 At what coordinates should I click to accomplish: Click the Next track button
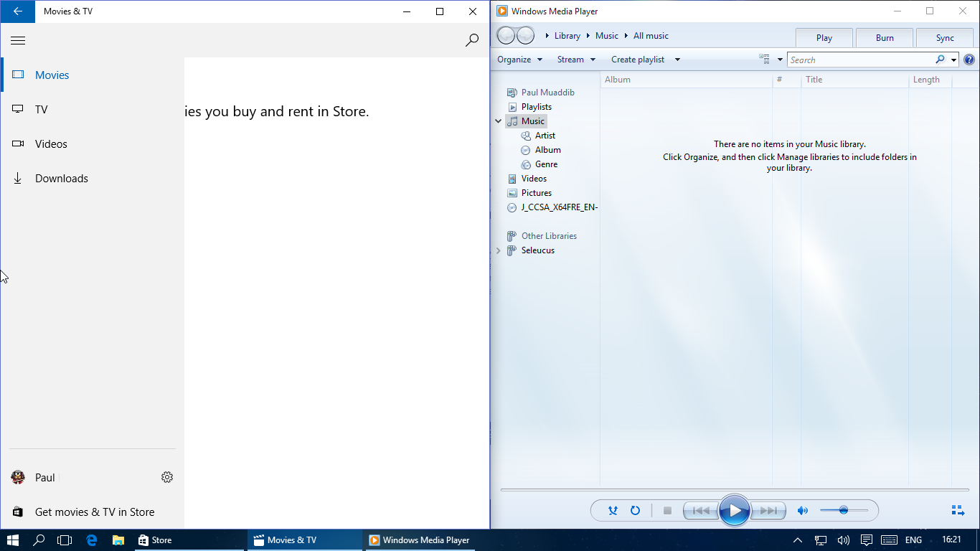pos(768,511)
